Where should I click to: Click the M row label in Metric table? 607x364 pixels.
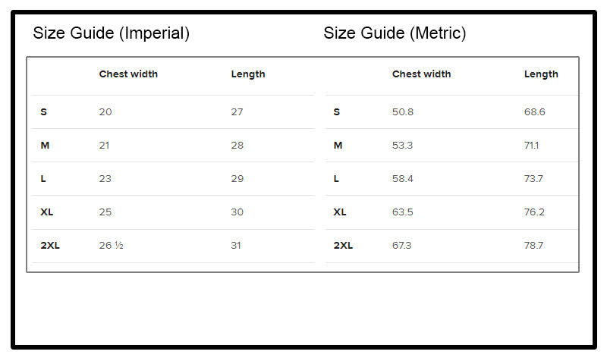pyautogui.click(x=338, y=146)
